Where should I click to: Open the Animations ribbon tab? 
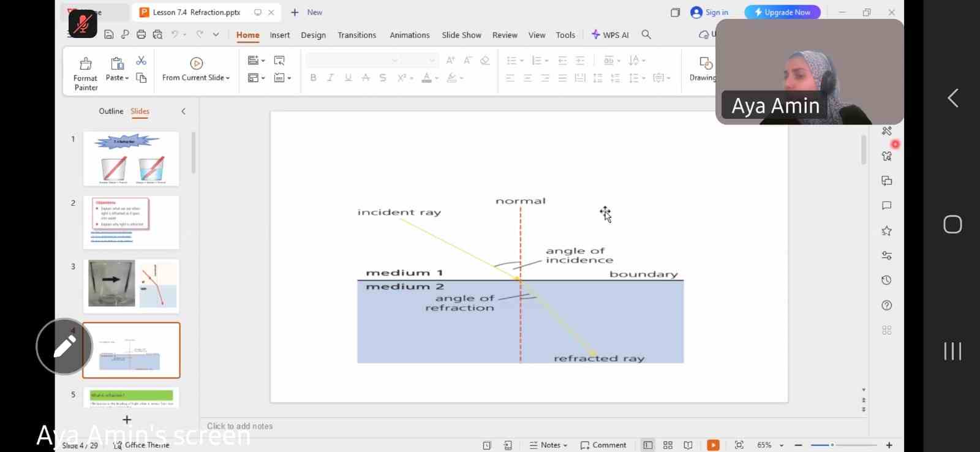pyautogui.click(x=409, y=35)
